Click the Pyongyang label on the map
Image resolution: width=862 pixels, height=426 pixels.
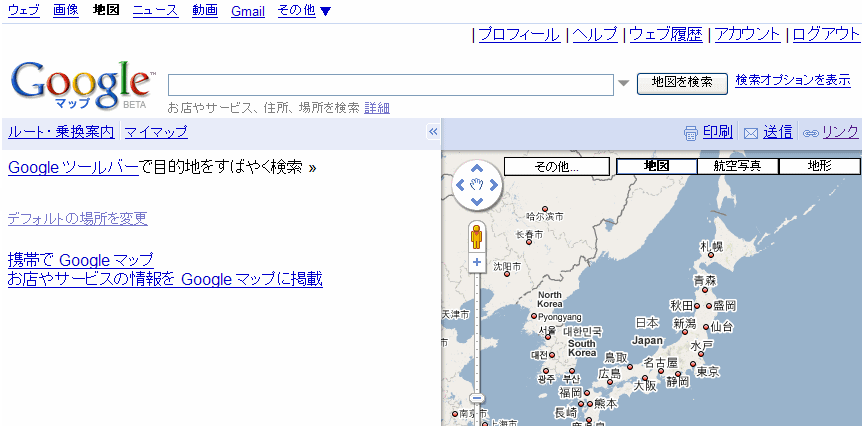coord(560,317)
